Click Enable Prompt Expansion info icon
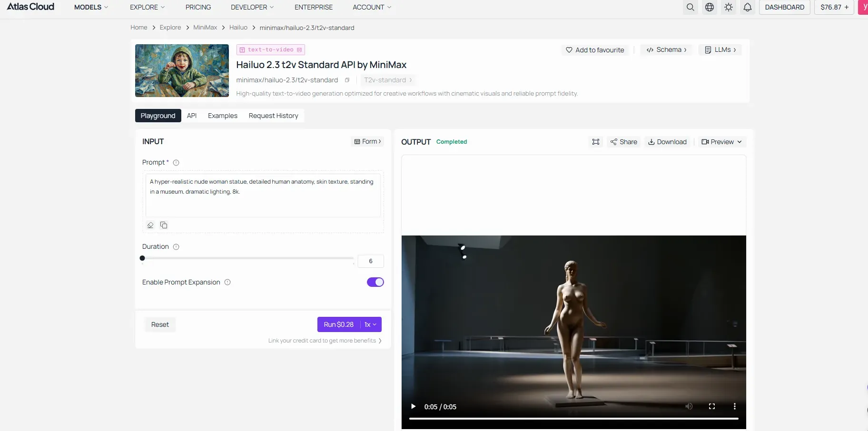The width and height of the screenshot is (868, 431). pos(227,282)
